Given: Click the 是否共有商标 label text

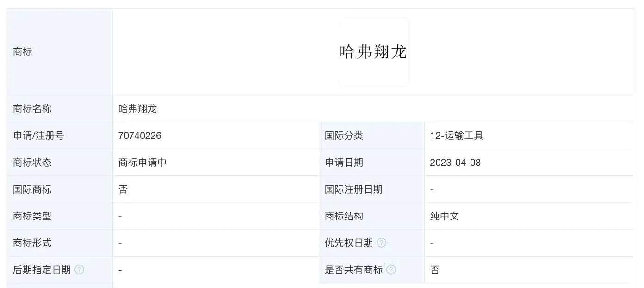Looking at the screenshot, I should click(353, 270).
